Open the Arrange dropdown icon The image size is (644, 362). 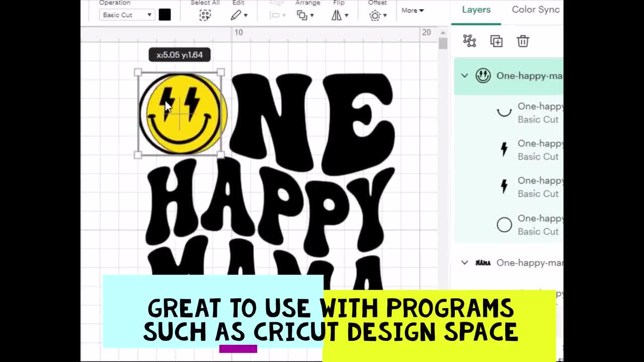pyautogui.click(x=305, y=15)
